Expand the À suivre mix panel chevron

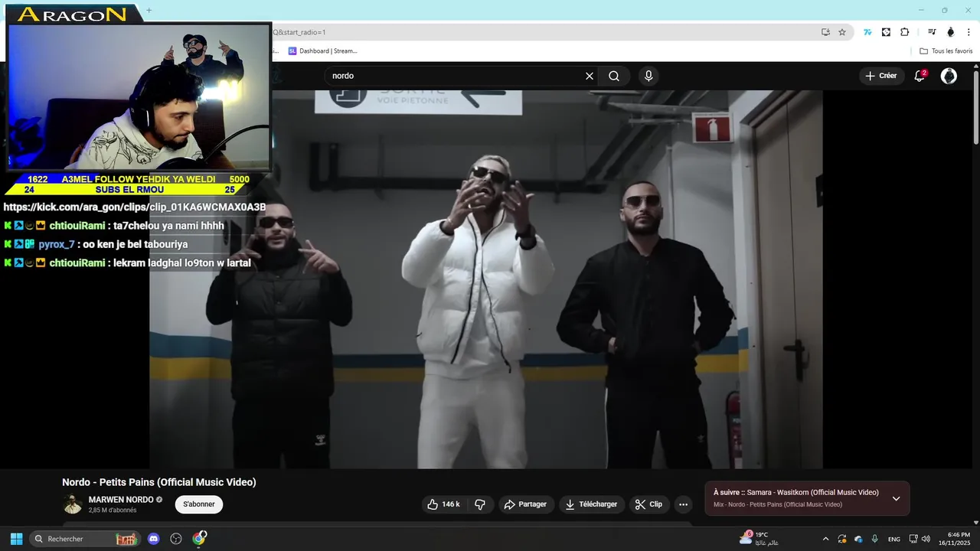pos(896,499)
